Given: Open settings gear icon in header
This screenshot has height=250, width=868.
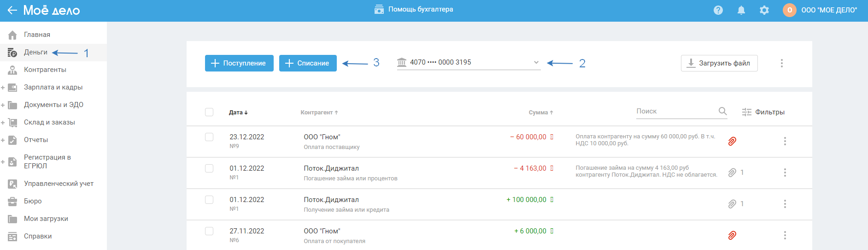Looking at the screenshot, I should tap(764, 10).
